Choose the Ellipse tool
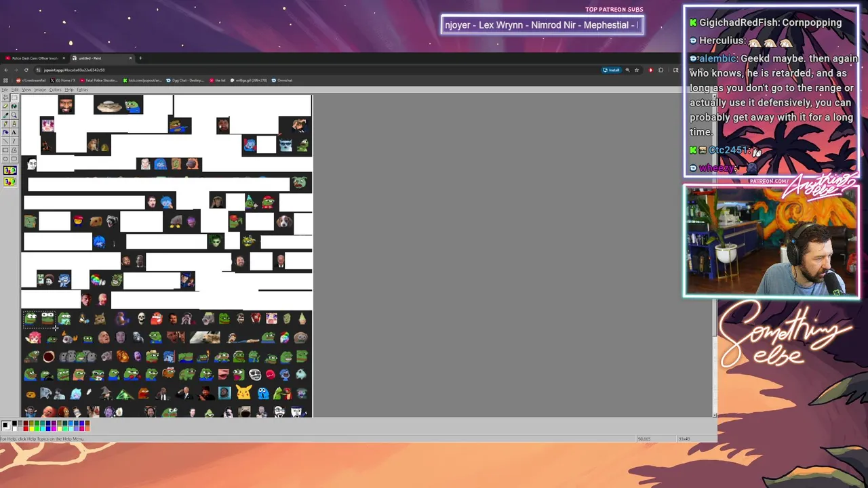The height and width of the screenshot is (488, 868). point(5,159)
